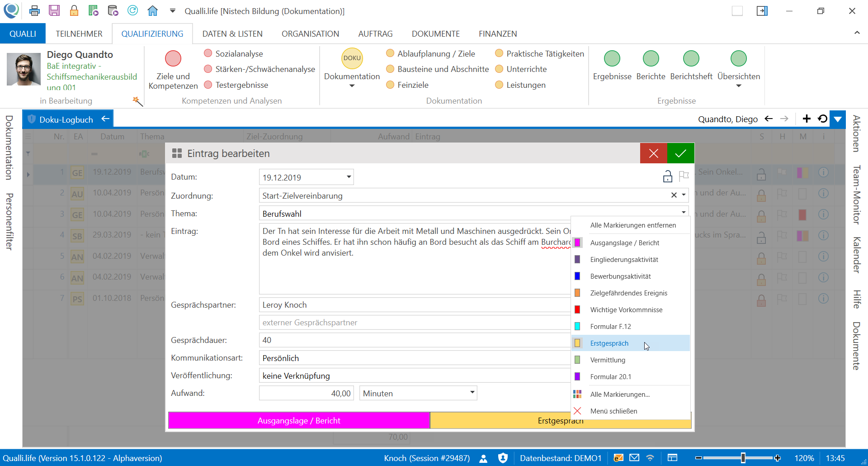The height and width of the screenshot is (466, 868).
Task: Toggle the flag marker icon in dialog
Action: (684, 176)
